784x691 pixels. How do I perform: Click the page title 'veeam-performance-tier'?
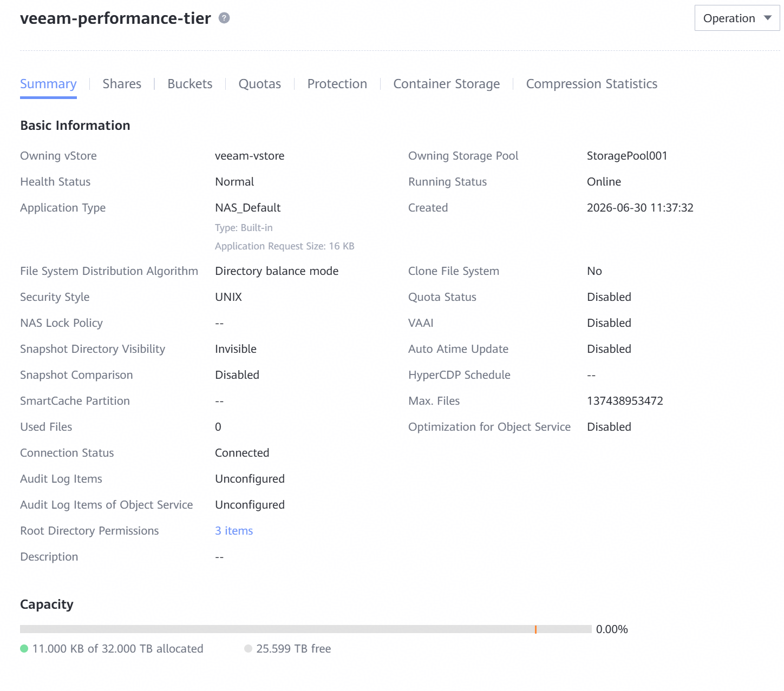click(x=115, y=18)
